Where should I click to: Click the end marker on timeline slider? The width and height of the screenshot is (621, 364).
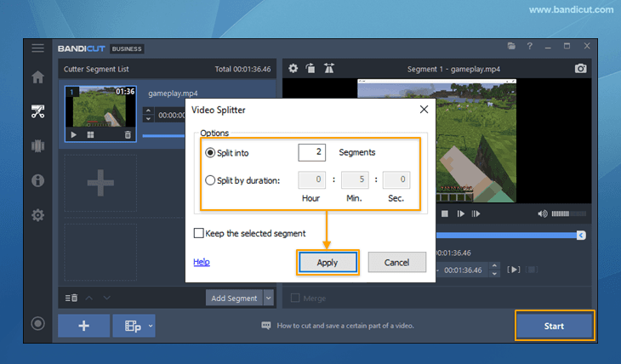click(x=581, y=236)
